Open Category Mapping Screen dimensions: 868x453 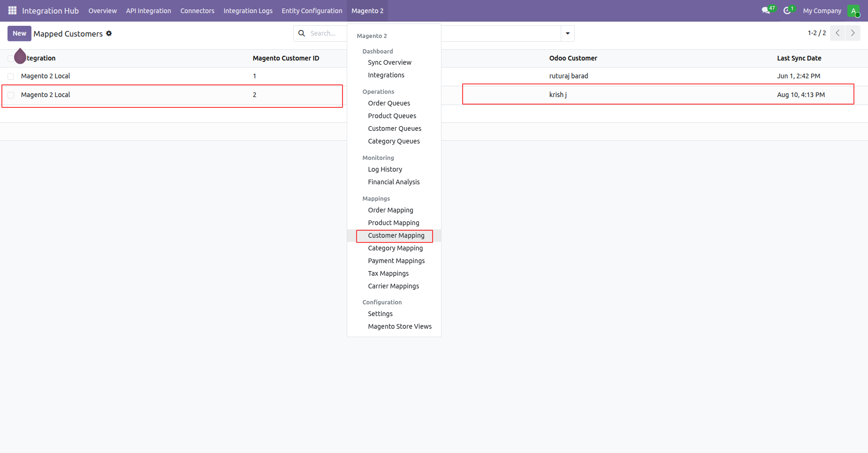coord(394,248)
